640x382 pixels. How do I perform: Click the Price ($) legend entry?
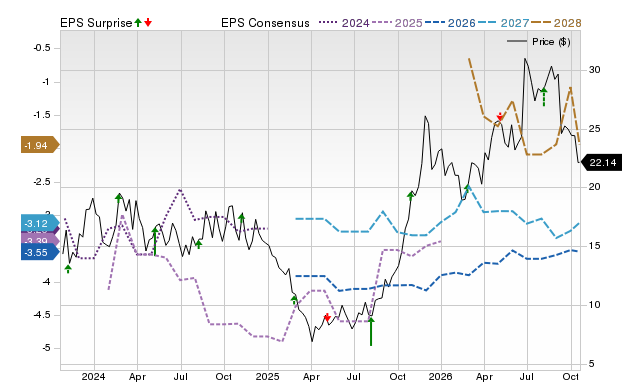click(x=538, y=42)
